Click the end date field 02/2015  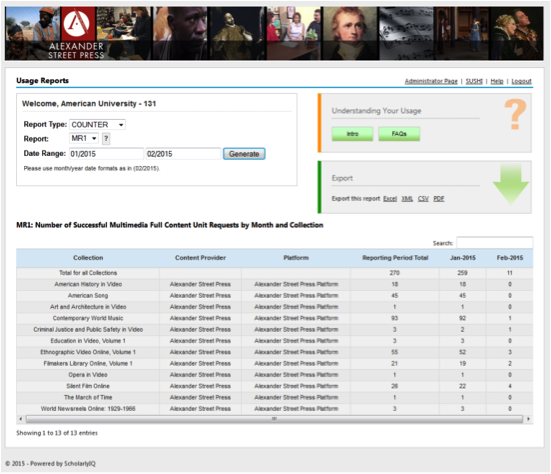click(183, 154)
